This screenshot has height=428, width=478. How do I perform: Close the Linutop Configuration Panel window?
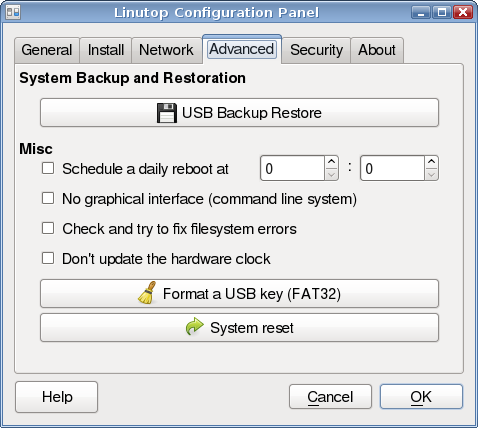click(463, 13)
